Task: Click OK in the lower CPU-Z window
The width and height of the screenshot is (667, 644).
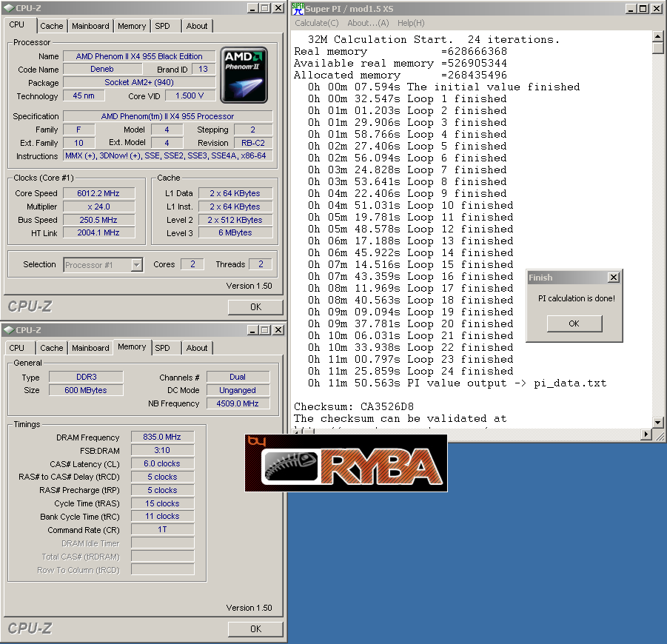Action: click(255, 629)
